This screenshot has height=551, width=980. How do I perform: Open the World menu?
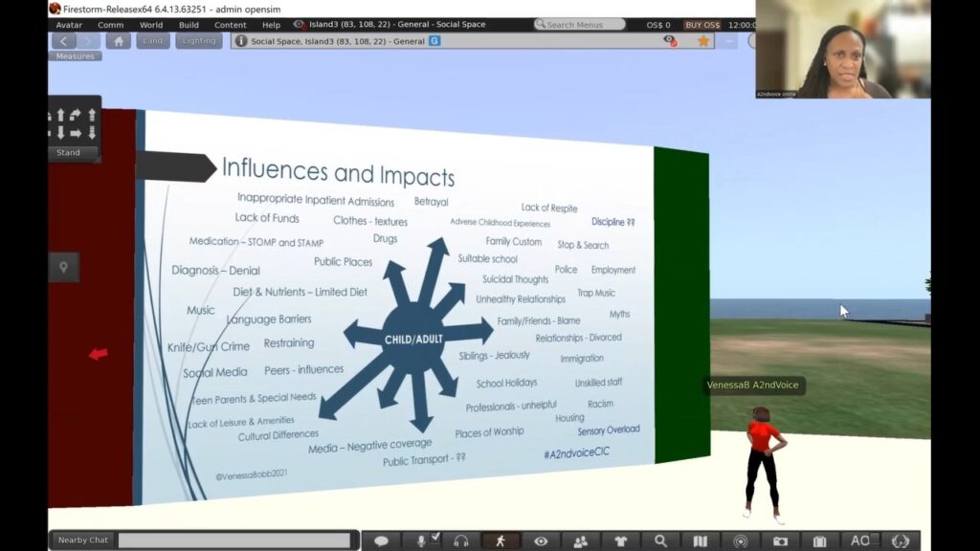click(x=151, y=25)
